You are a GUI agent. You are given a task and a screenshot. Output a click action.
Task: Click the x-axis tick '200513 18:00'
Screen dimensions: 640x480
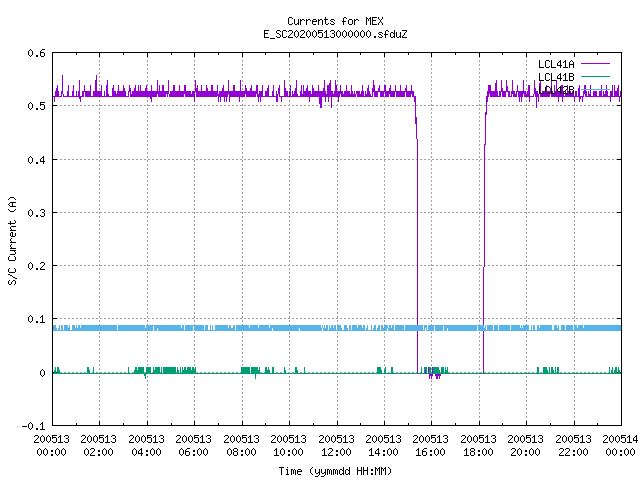coord(478,446)
